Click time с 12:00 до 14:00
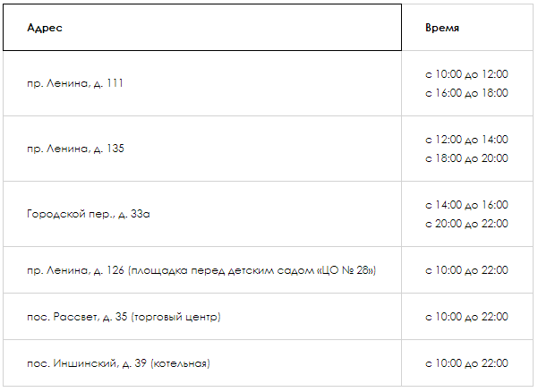The image size is (538, 392). pyautogui.click(x=466, y=140)
